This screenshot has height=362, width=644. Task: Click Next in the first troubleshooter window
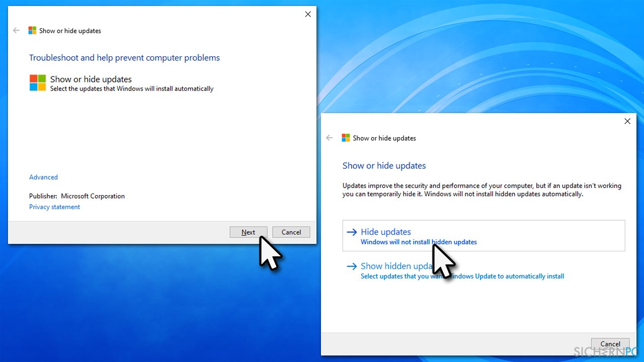click(x=248, y=232)
